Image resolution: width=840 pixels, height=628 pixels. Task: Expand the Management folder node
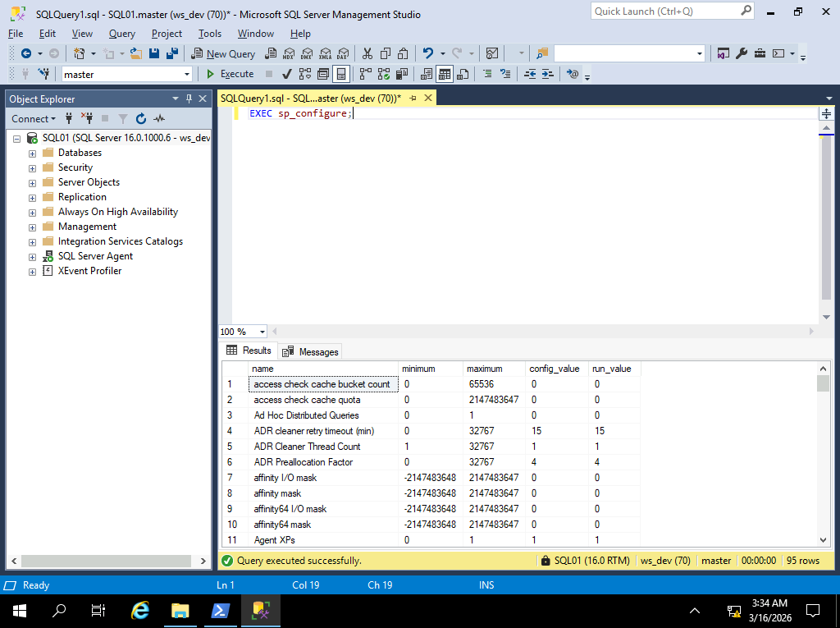click(32, 227)
